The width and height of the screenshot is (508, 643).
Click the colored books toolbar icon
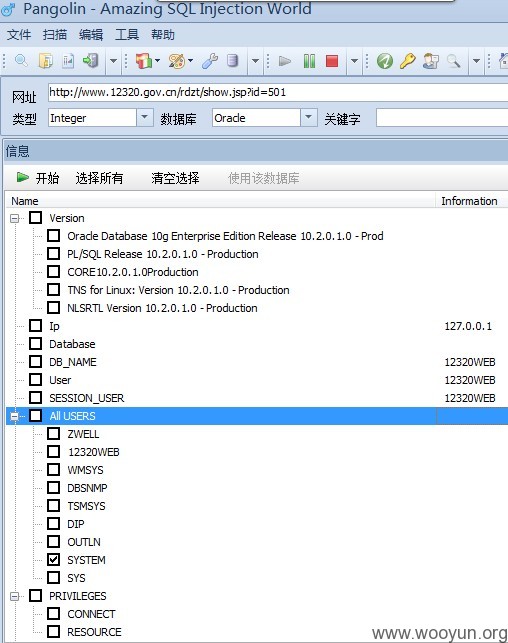(x=144, y=61)
